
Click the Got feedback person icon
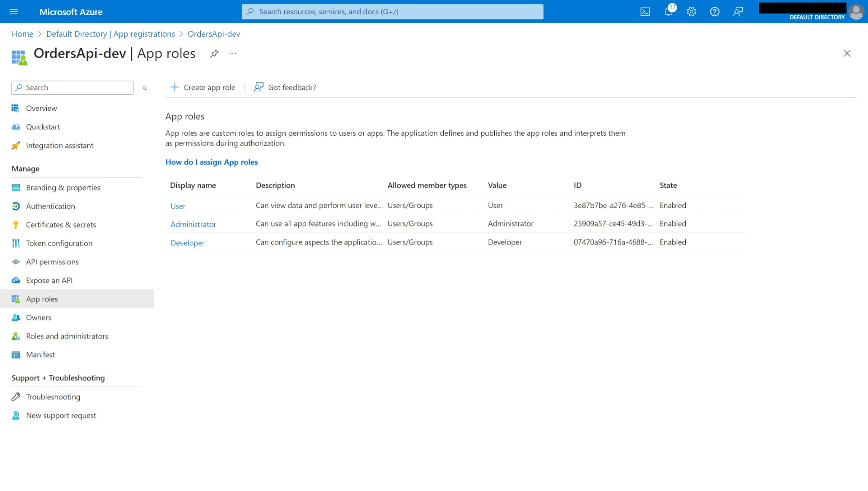tap(259, 87)
